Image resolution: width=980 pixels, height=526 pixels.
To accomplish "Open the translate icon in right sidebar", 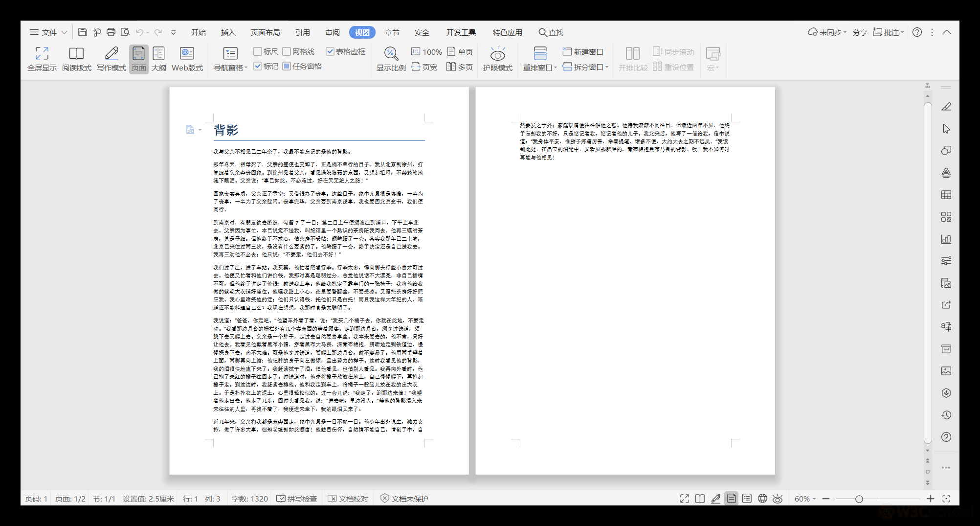I will pyautogui.click(x=946, y=326).
